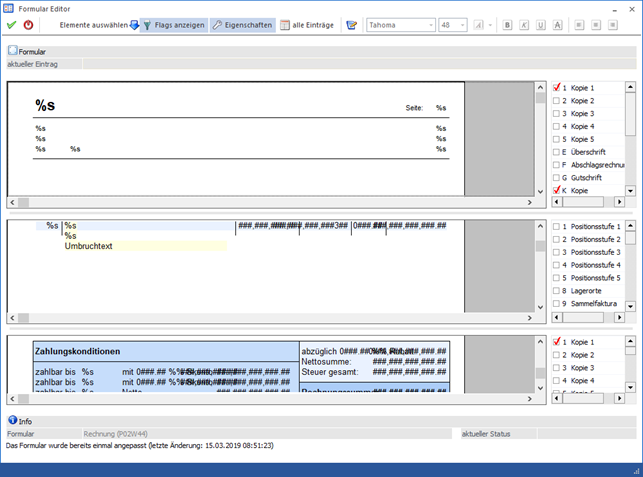The height and width of the screenshot is (477, 643).
Task: Open the font size 48 dropdown
Action: coord(451,25)
